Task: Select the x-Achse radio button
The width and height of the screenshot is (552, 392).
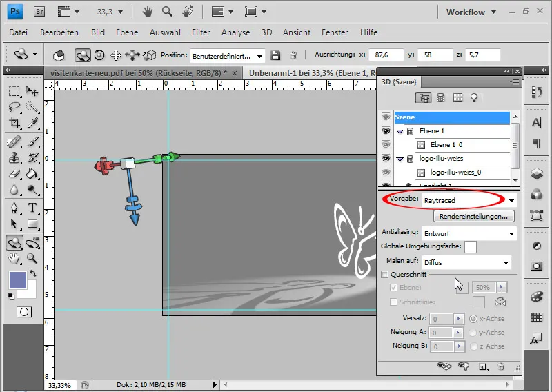Action: tap(473, 318)
